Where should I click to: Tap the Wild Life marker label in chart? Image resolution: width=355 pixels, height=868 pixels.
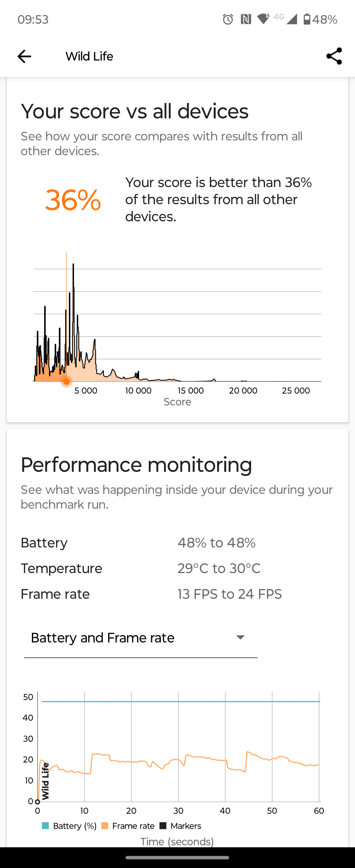[x=45, y=781]
